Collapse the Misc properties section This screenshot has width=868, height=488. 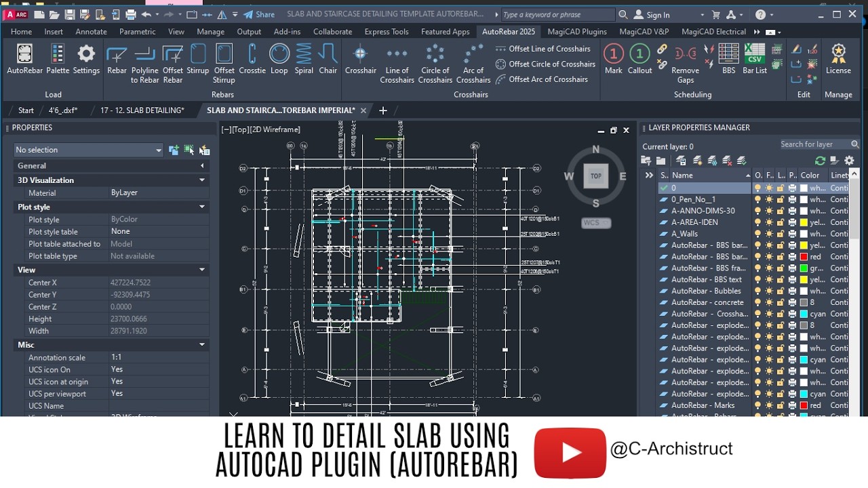click(x=201, y=345)
